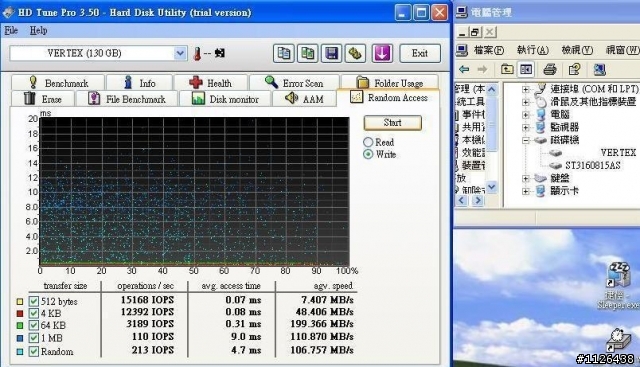Select the ST3160815AS disk drive entry
The width and height of the screenshot is (640, 367).
(593, 165)
